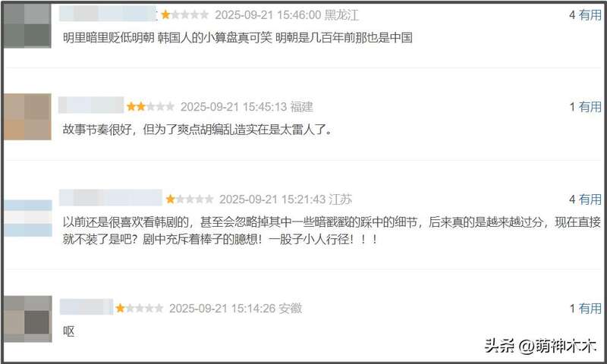This screenshot has height=364, width=607.
Task: Click timestamp 2025-09-21 15:21:43
Action: point(272,199)
